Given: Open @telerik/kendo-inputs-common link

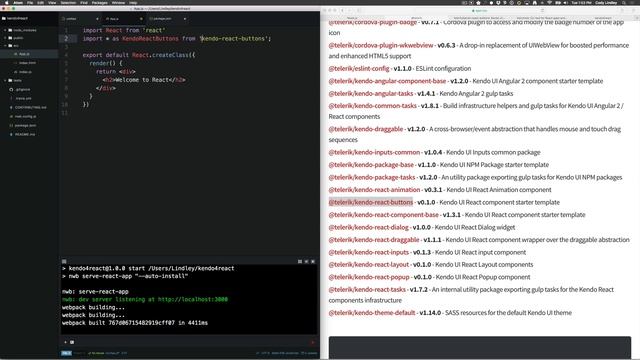Looking at the screenshot, I should [x=374, y=152].
